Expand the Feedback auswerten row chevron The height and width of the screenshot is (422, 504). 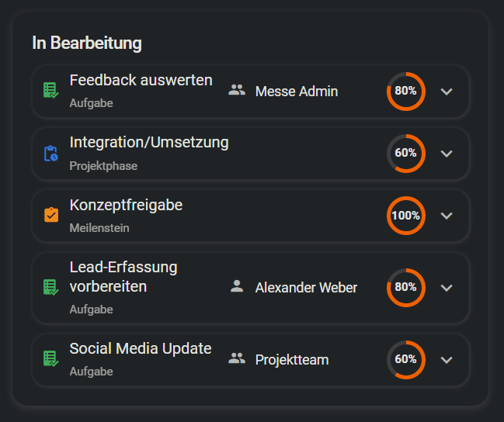447,91
